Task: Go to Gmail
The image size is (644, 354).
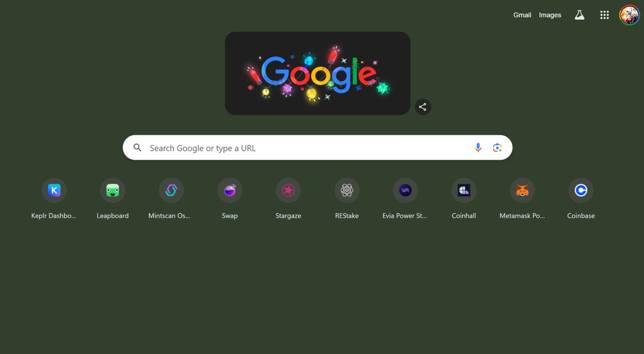Action: click(522, 15)
